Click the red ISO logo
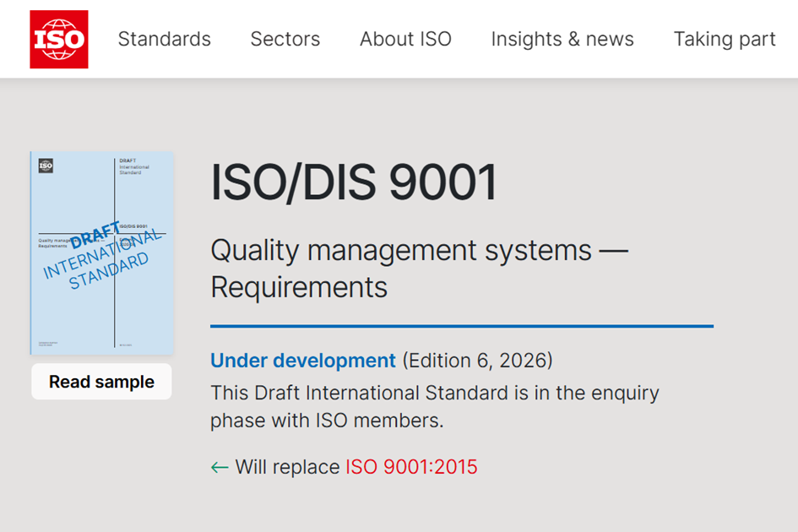Image resolution: width=798 pixels, height=532 pixels. (59, 40)
